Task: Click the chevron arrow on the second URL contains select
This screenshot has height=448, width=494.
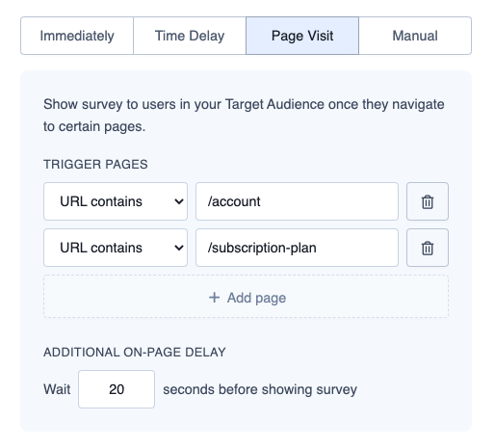Action: pos(179,248)
